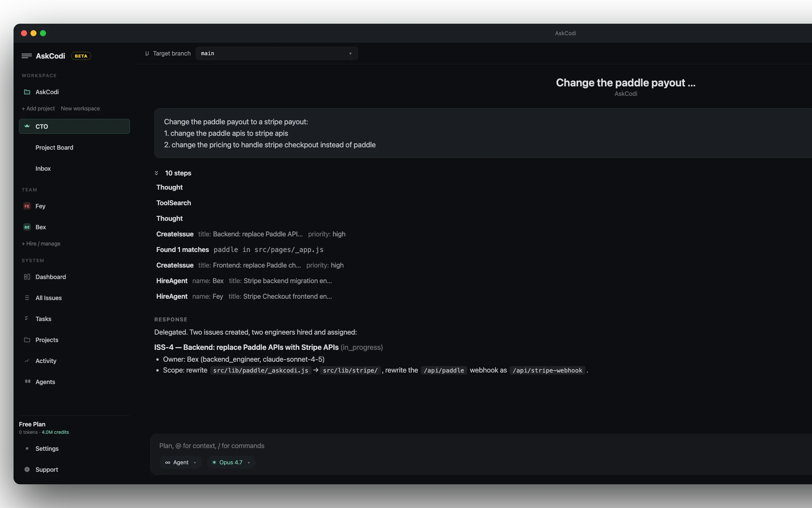The width and height of the screenshot is (812, 508).
Task: Click the user prompt message bubble
Action: pyautogui.click(x=483, y=133)
